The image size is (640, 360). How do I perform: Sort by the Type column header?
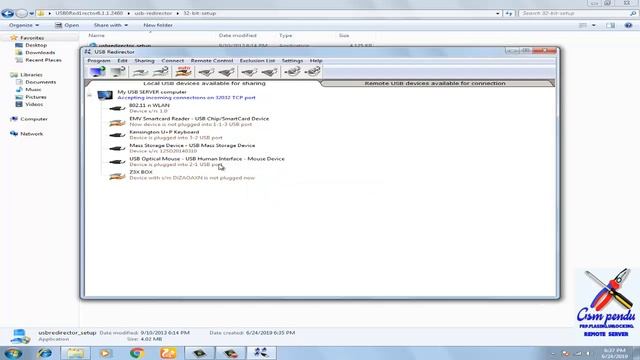click(285, 36)
